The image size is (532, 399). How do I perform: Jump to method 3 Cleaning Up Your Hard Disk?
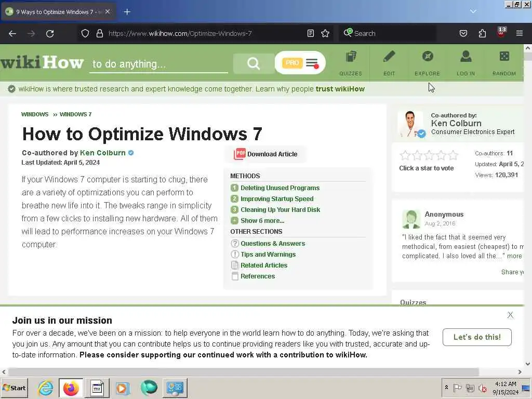(280, 210)
